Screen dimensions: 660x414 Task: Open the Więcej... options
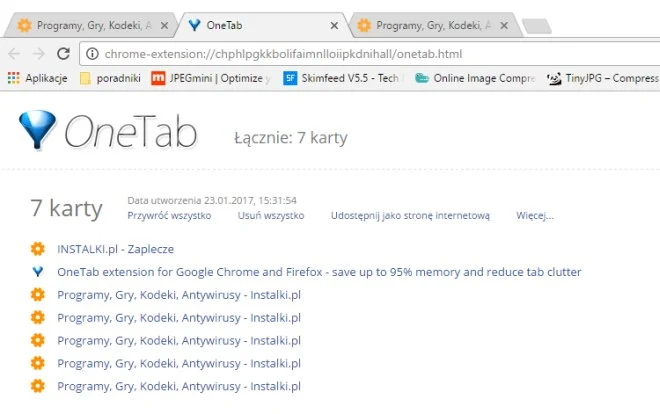tap(535, 215)
